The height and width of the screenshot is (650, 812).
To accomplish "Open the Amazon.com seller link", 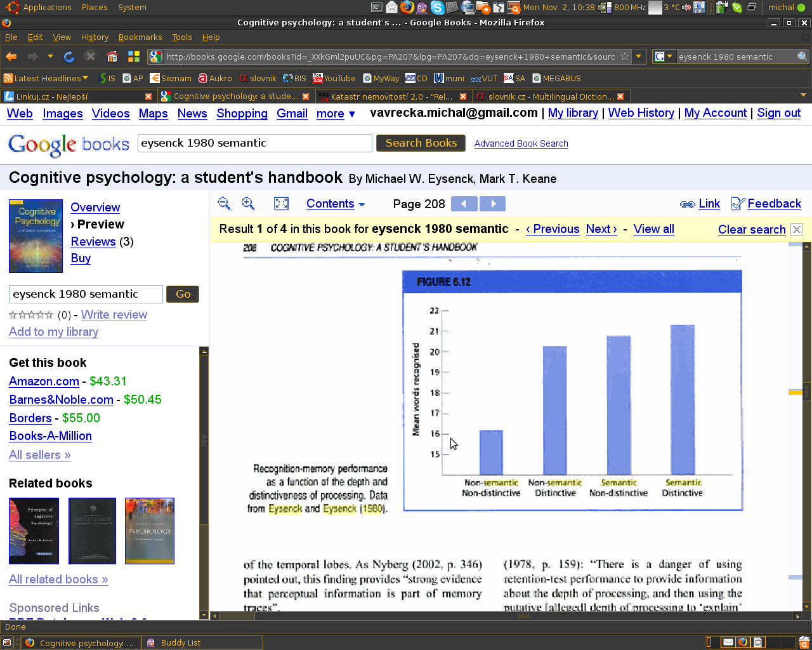I will tap(44, 381).
